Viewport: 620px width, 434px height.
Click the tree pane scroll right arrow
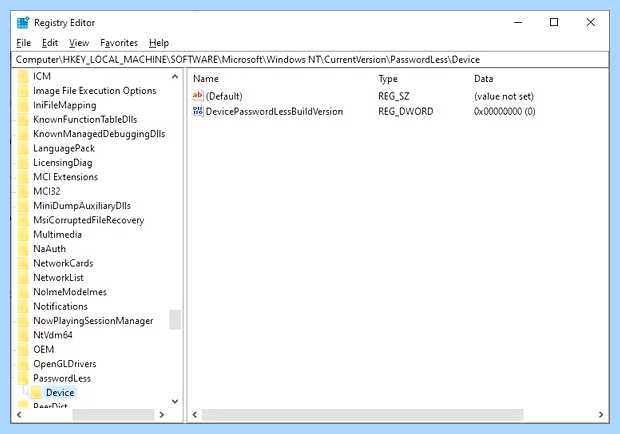(x=161, y=415)
